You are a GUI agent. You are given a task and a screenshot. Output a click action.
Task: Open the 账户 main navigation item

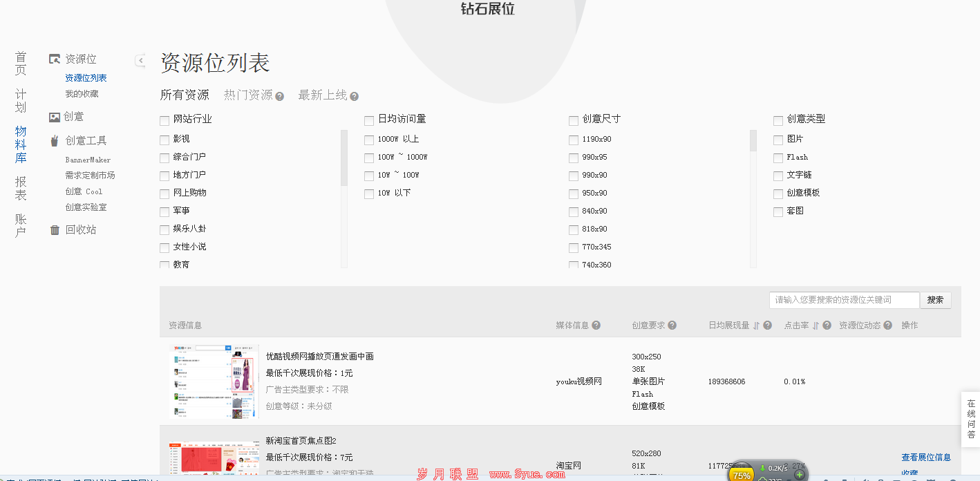point(21,225)
